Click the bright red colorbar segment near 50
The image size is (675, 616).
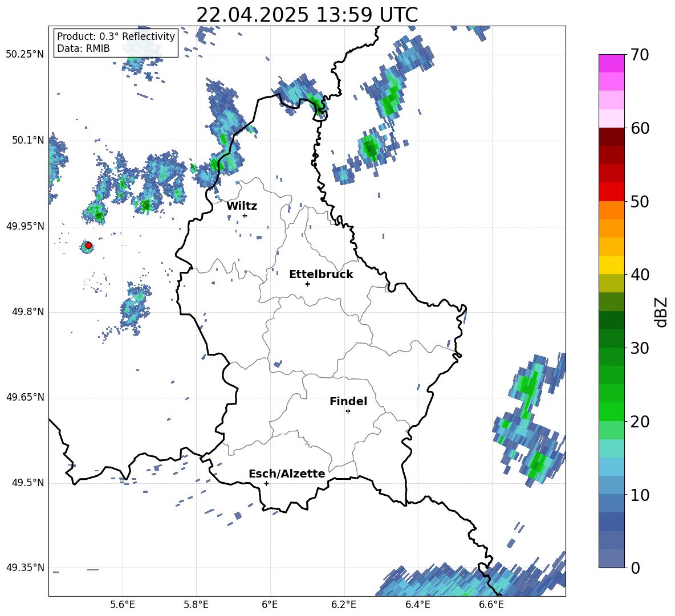pyautogui.click(x=611, y=192)
